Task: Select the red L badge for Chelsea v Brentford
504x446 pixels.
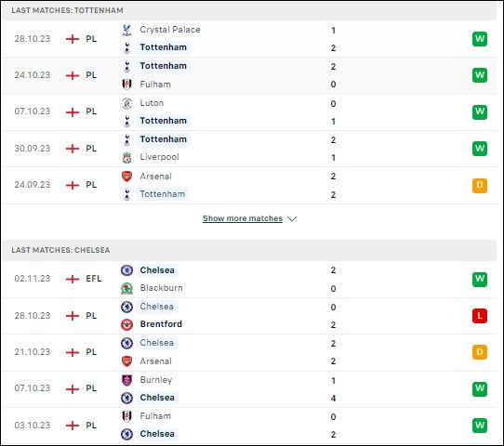Action: pos(480,316)
